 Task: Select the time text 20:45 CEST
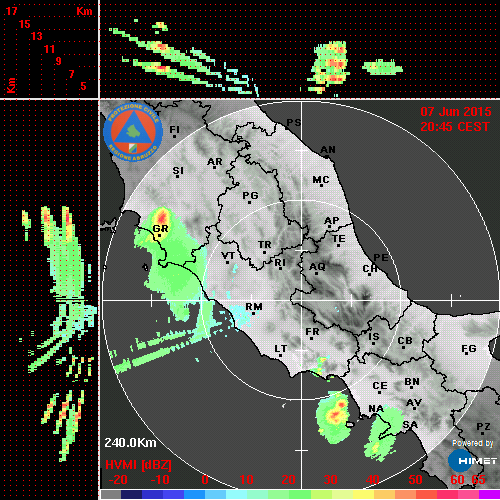[455, 127]
